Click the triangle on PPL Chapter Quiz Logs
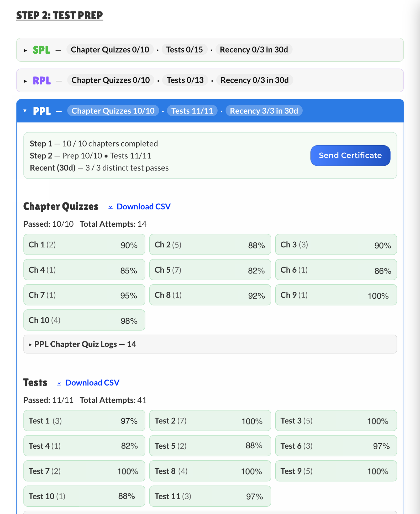Viewport: 420px width, 514px height. click(30, 344)
